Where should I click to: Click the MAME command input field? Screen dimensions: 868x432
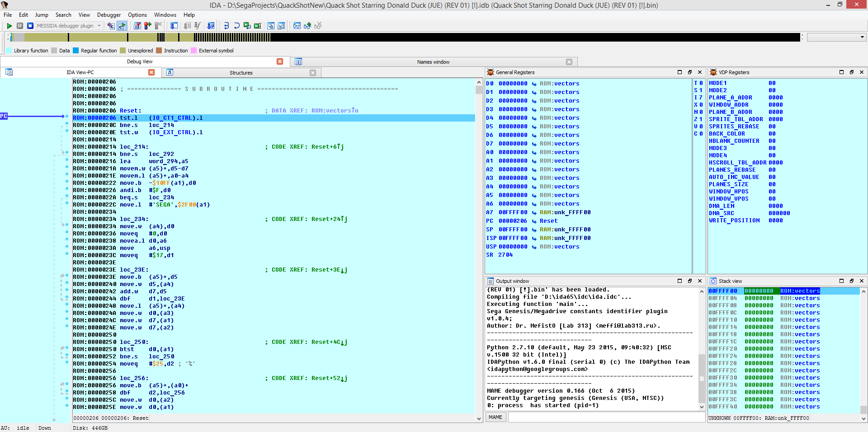click(606, 417)
